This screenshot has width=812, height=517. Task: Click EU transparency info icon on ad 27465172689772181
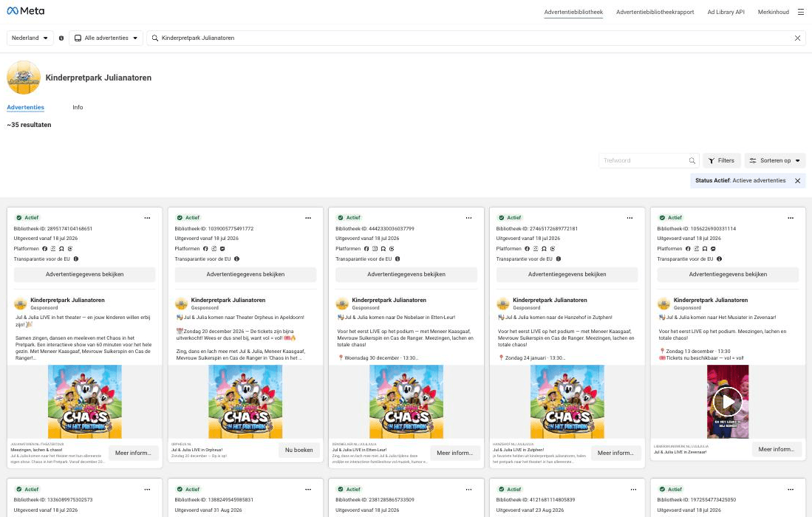(x=559, y=258)
